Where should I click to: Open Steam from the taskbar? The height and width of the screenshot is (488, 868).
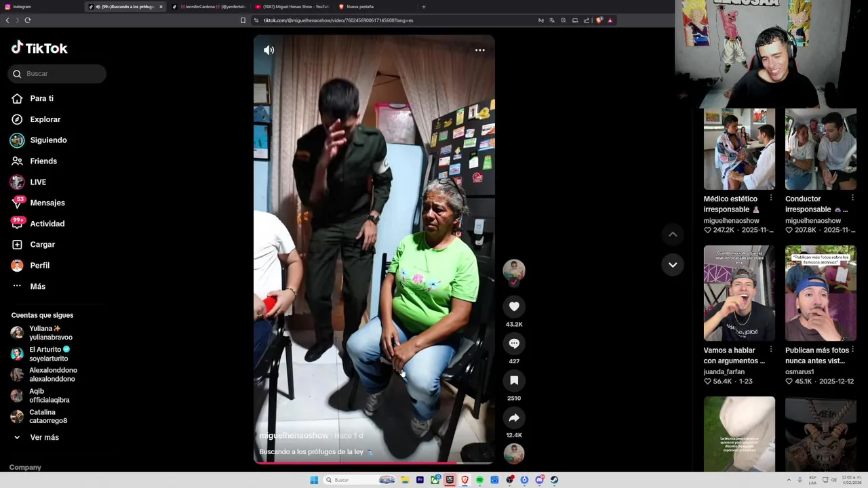point(554,480)
